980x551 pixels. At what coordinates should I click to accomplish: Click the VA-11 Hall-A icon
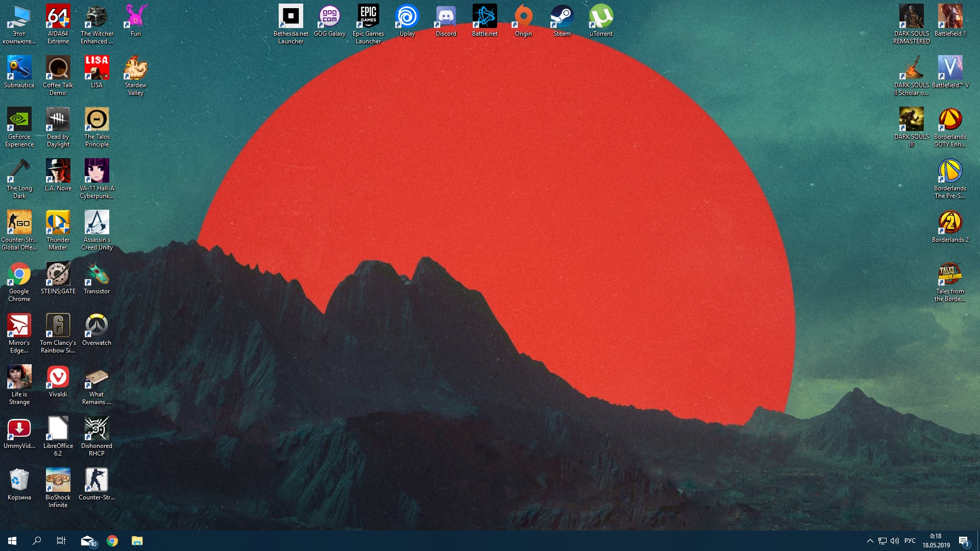[96, 179]
